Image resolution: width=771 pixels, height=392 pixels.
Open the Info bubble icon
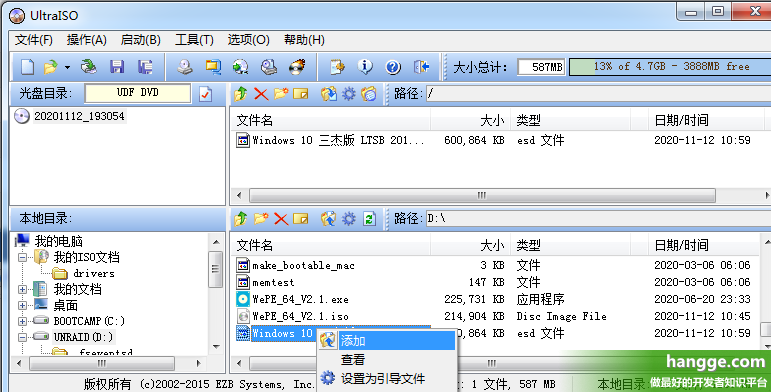(365, 67)
